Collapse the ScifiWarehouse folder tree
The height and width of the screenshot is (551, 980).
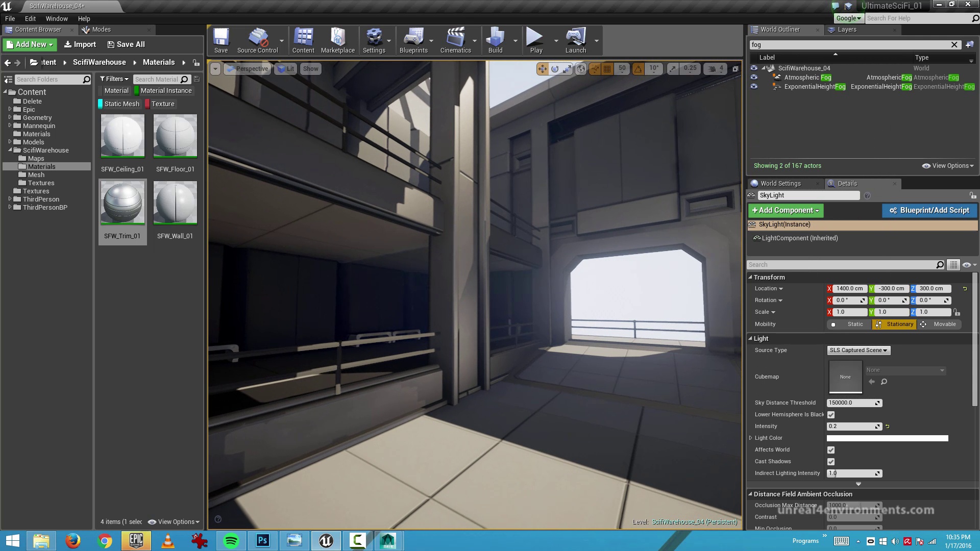[10, 151]
